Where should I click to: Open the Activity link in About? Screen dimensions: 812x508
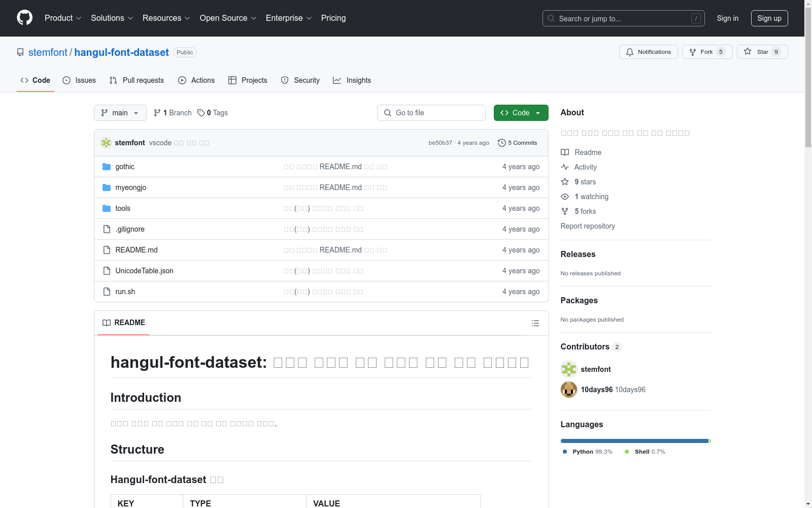pyautogui.click(x=579, y=167)
